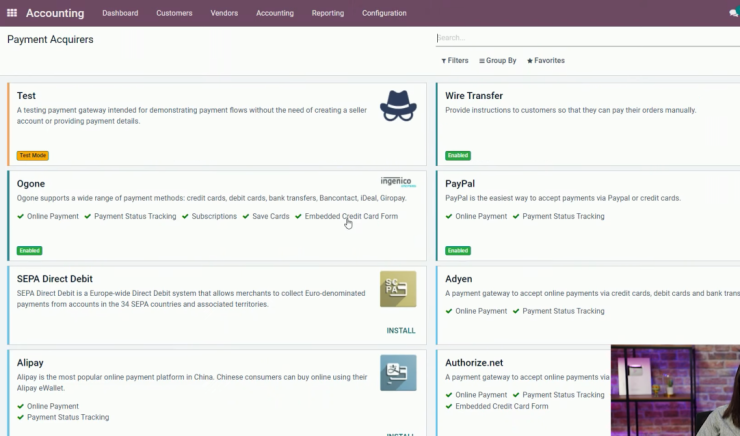Open the apps grid menu icon
The image size is (740, 436).
point(12,13)
